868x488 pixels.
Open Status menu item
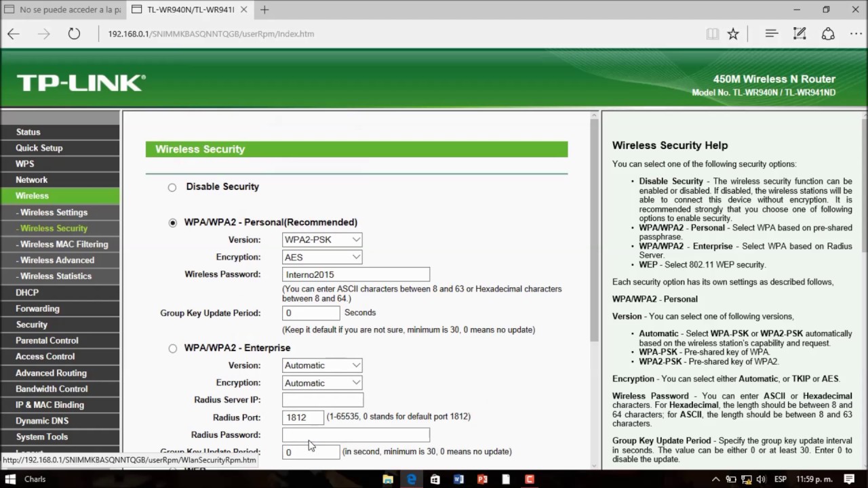pyautogui.click(x=28, y=132)
